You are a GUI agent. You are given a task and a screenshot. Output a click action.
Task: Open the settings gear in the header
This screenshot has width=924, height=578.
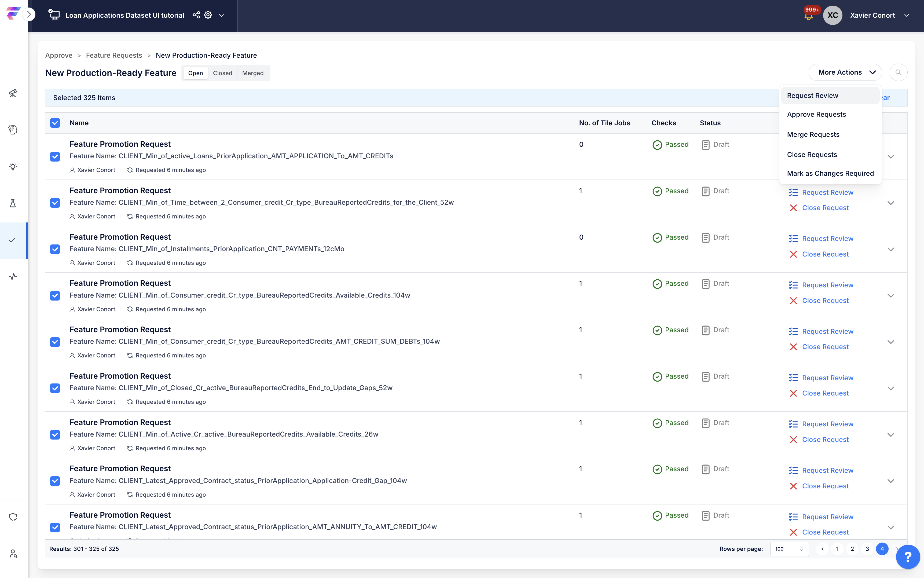tap(208, 15)
